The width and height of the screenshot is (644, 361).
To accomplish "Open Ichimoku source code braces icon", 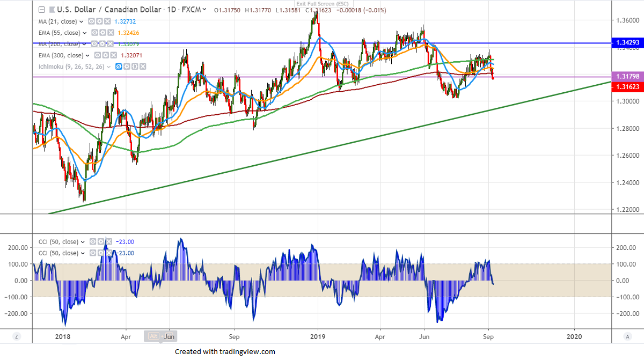I will [x=134, y=67].
